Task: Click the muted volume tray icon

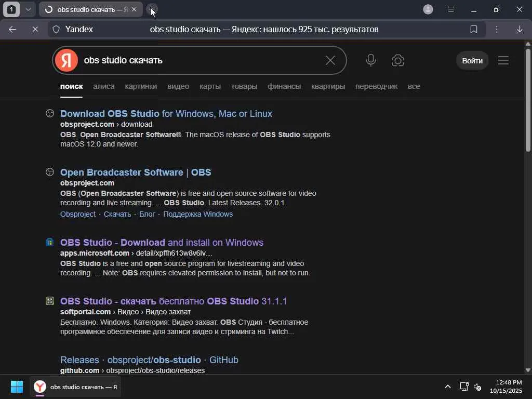Action: 477,387
